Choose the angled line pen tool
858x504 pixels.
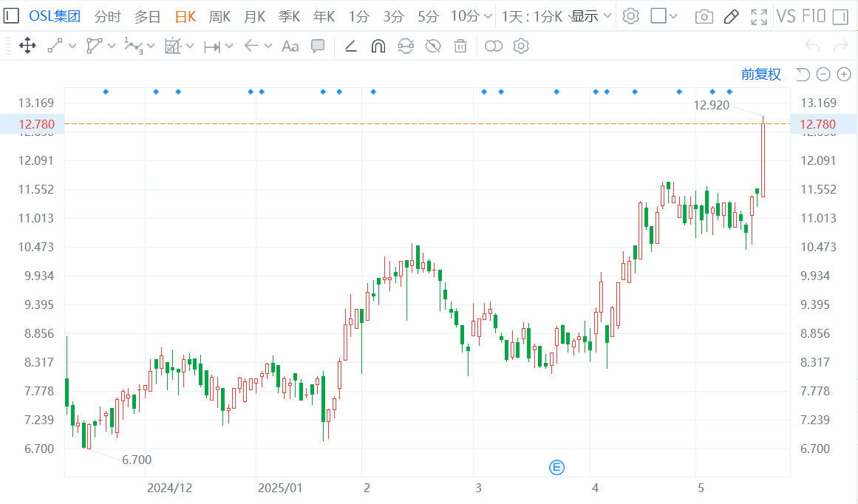point(351,46)
